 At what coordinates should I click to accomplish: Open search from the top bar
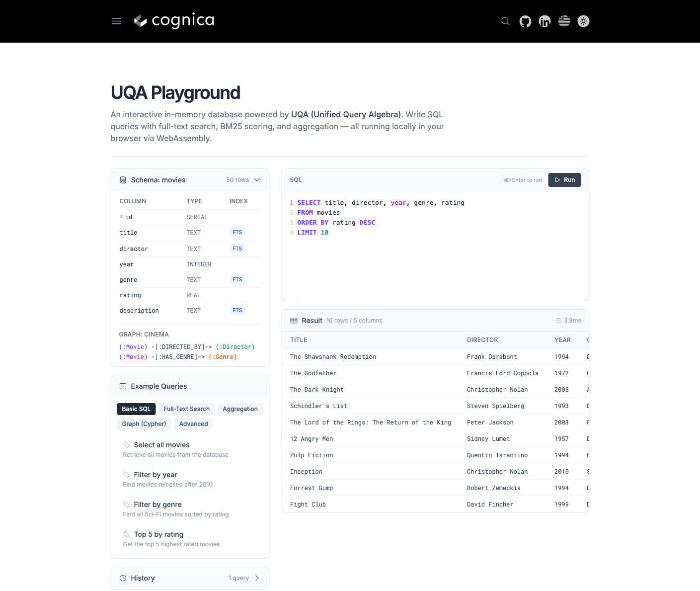click(x=505, y=21)
